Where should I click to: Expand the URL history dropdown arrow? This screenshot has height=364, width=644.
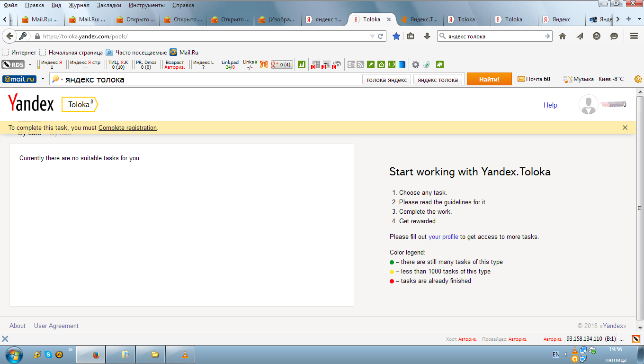point(372,36)
